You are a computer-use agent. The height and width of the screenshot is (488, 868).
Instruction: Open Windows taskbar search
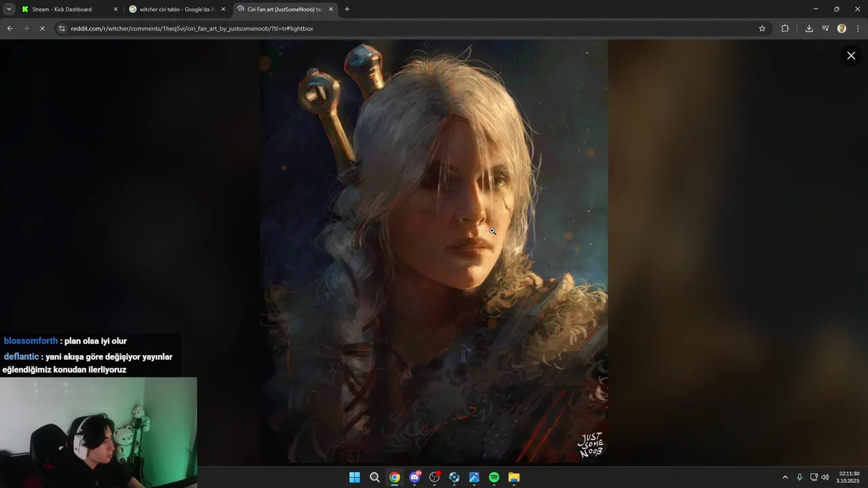pyautogui.click(x=374, y=477)
